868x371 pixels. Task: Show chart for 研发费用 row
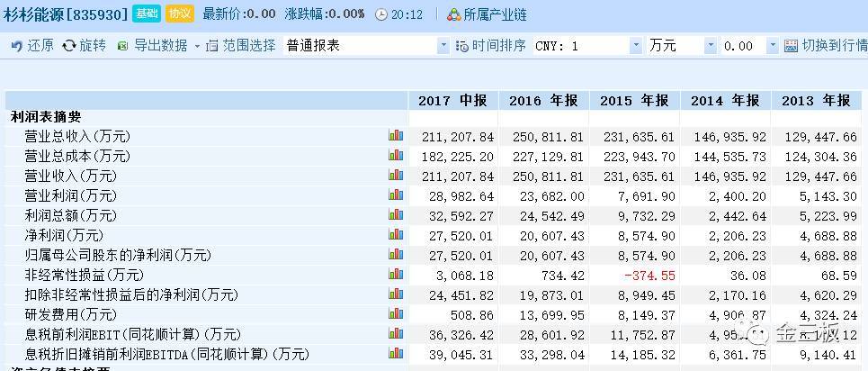pyautogui.click(x=396, y=314)
